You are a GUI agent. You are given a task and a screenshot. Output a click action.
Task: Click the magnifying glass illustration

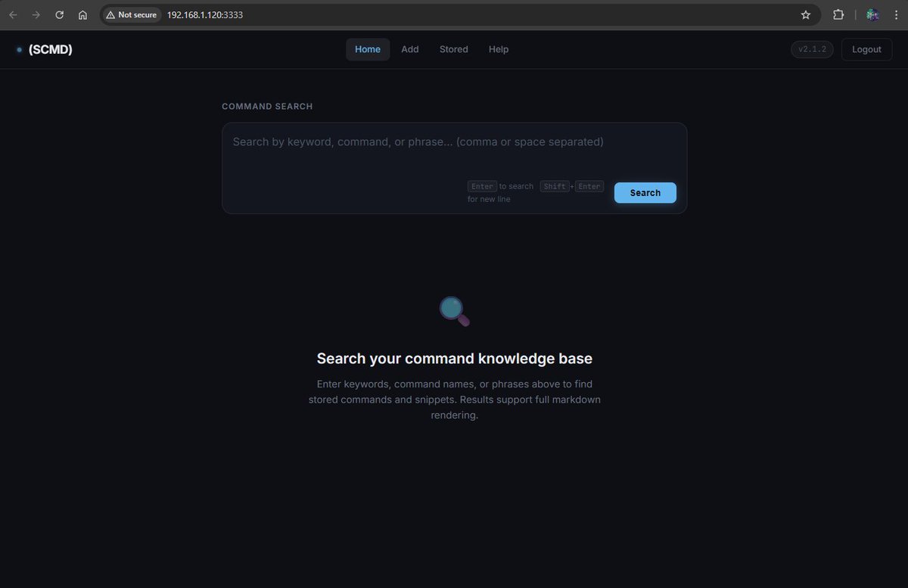(x=454, y=310)
